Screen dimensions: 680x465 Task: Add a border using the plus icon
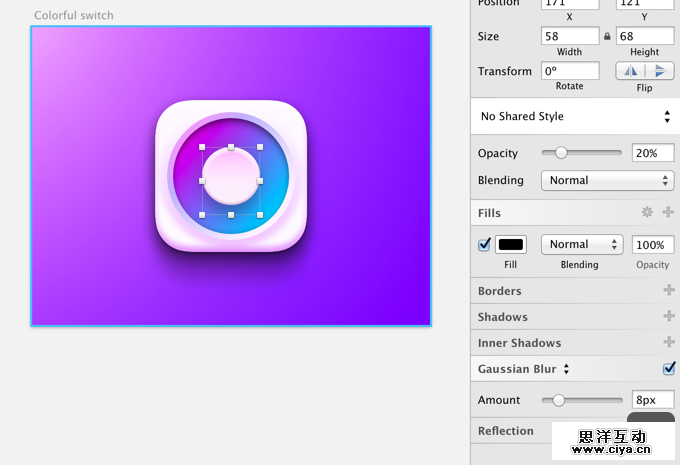668,291
